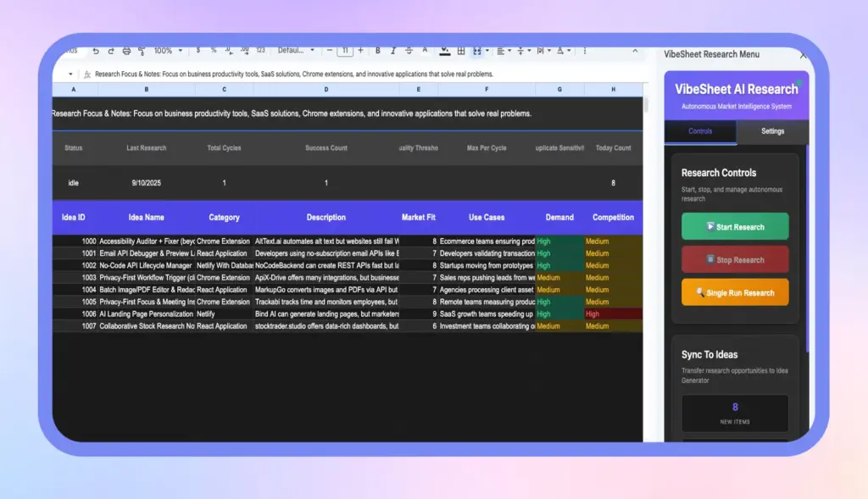
Task: Click inside the formula bar
Action: 339,73
